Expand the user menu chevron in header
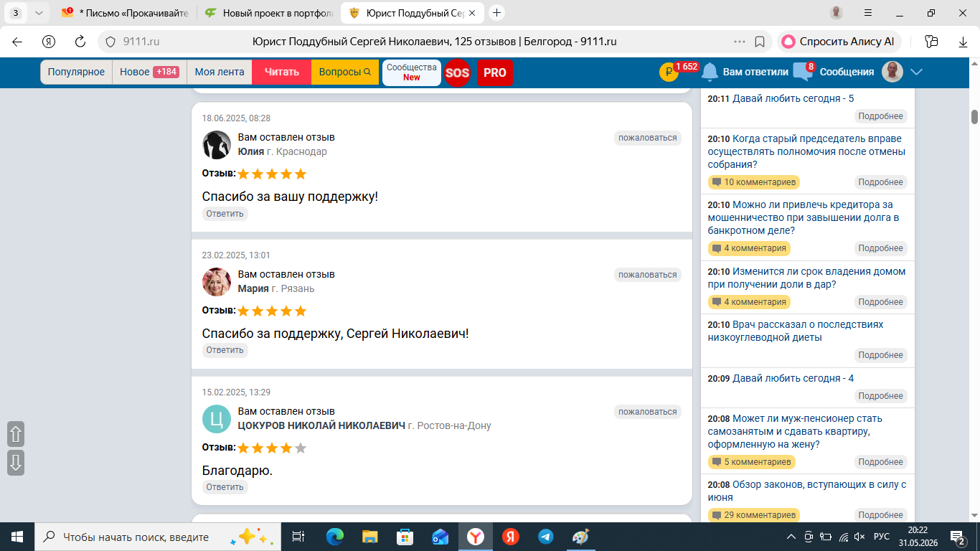The height and width of the screenshot is (551, 980). click(916, 72)
